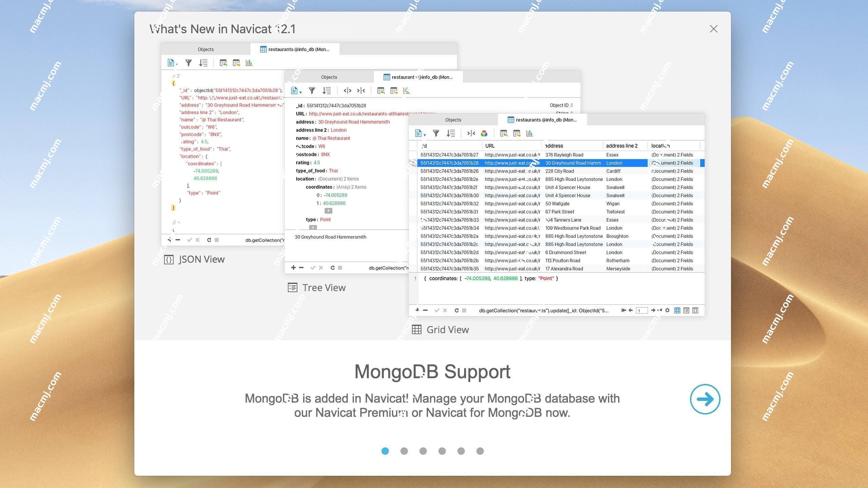Close the What's New in Navicat dialog

713,29
